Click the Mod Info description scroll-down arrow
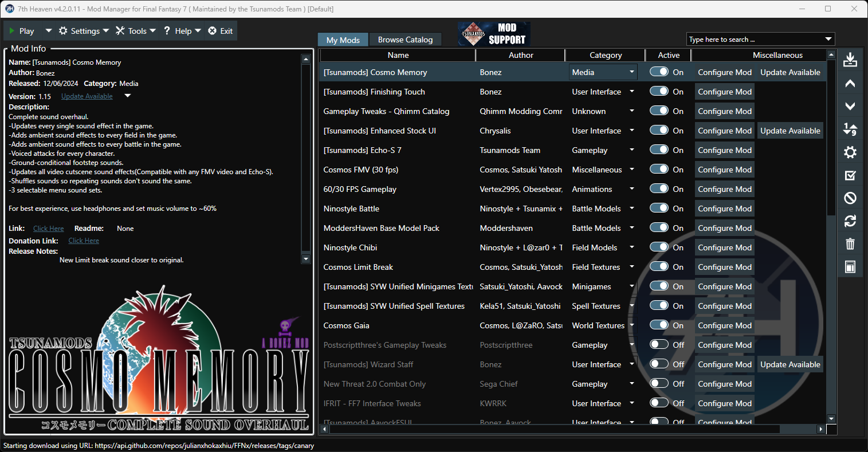The height and width of the screenshot is (452, 868). click(305, 259)
